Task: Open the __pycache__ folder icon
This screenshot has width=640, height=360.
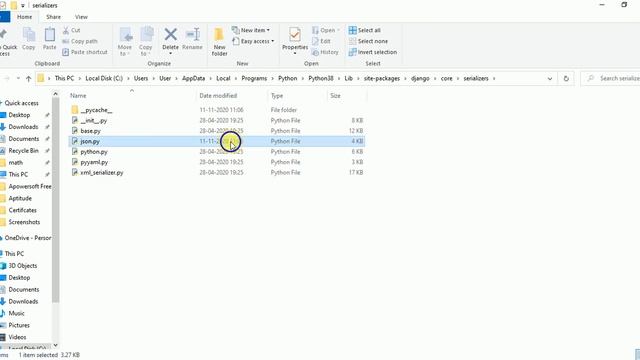Action: point(74,110)
